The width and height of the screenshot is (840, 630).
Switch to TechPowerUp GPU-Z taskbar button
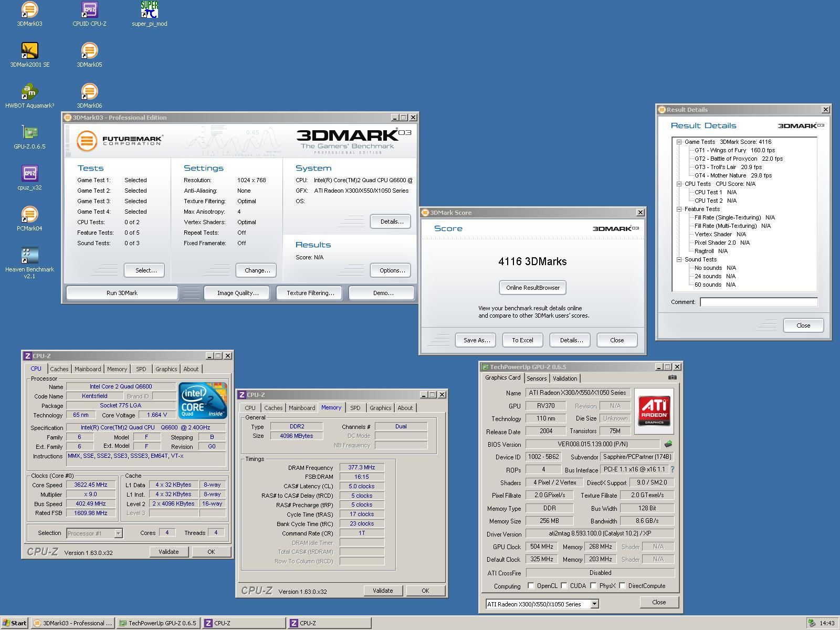[158, 623]
